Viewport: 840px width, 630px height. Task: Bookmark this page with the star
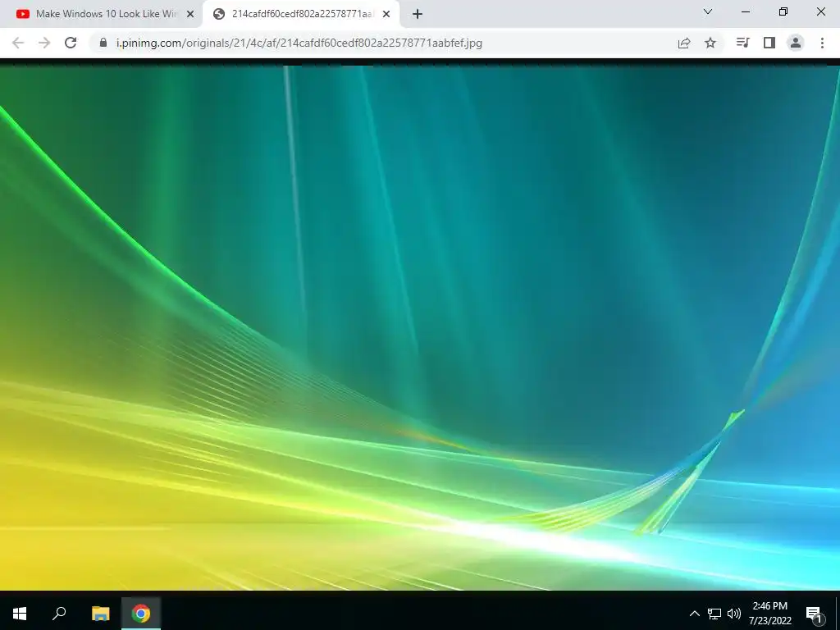point(710,43)
